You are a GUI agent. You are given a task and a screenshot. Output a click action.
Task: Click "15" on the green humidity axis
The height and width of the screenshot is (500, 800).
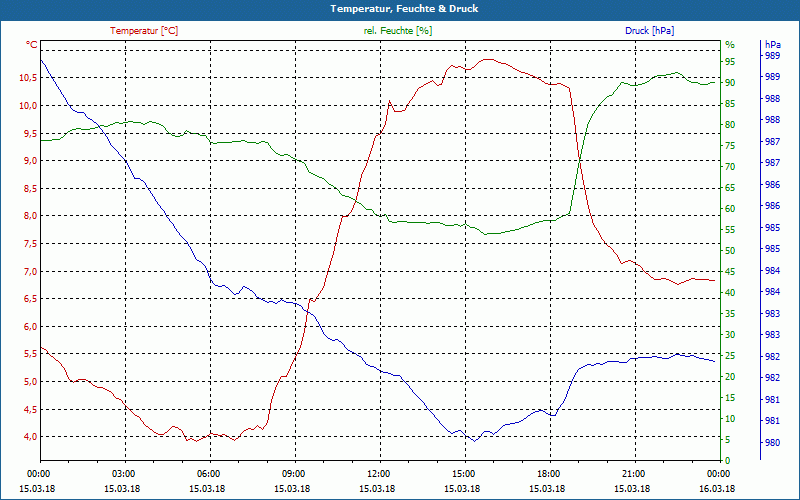coord(730,397)
